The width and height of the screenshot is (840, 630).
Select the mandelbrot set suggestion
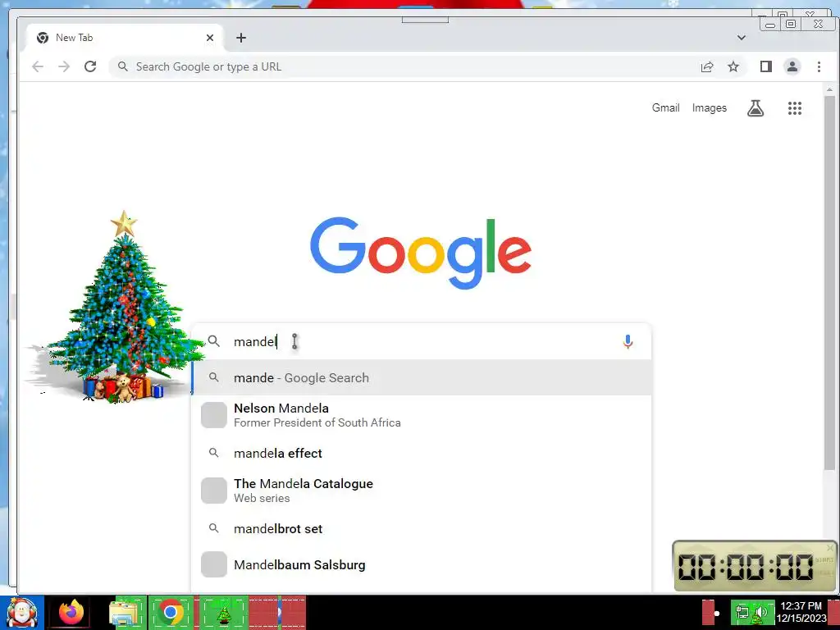421,529
